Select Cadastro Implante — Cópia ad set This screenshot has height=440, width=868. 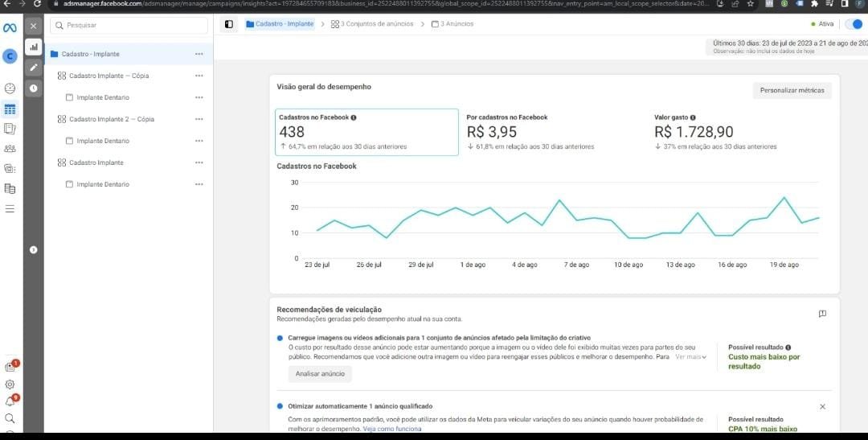pos(108,76)
